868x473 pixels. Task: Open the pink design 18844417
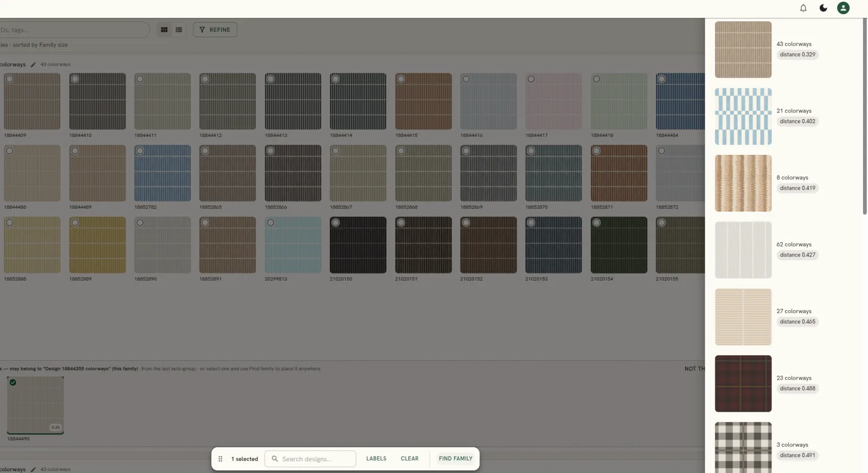click(553, 102)
